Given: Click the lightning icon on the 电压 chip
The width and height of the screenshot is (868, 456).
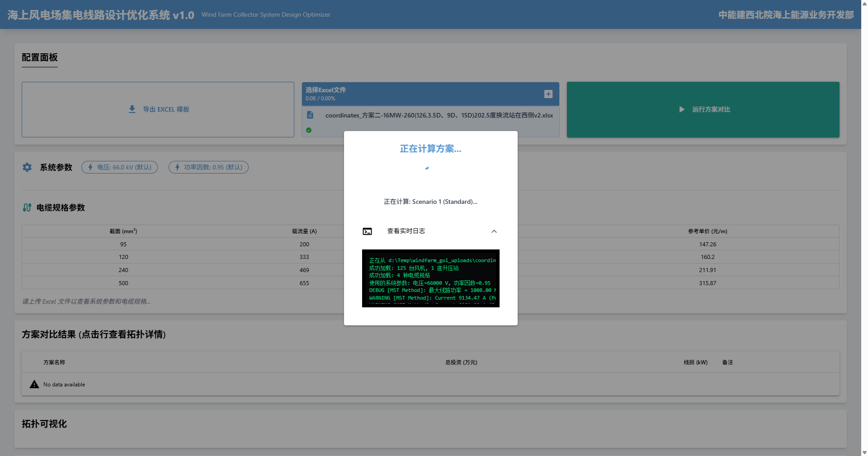Looking at the screenshot, I should tap(90, 167).
